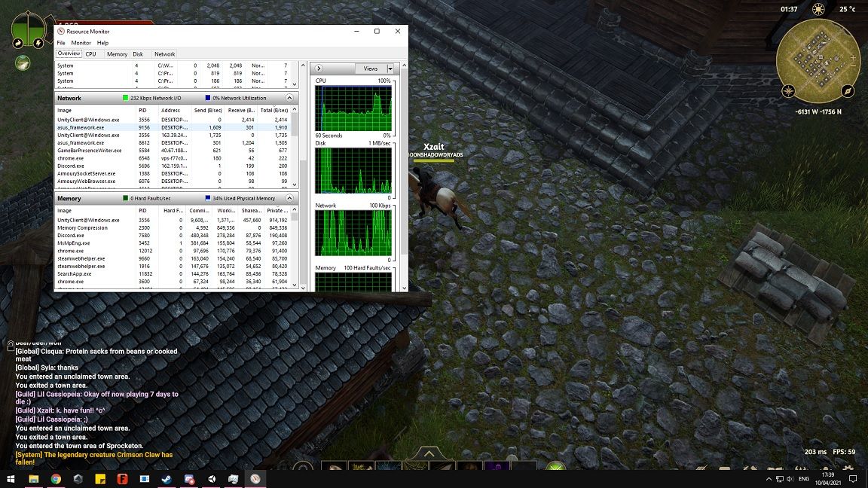Screen dimensions: 868x488
Task: Sort Network list by Send column
Action: coord(208,110)
